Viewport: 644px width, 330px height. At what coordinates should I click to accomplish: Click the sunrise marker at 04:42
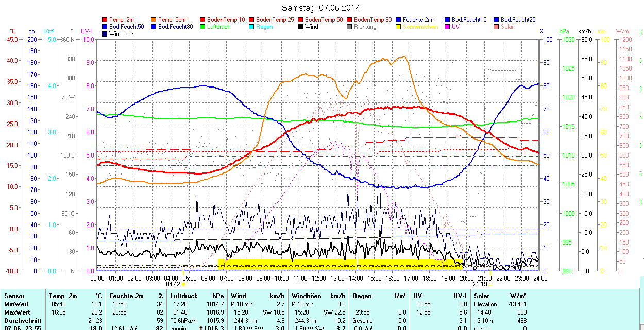(x=184, y=284)
